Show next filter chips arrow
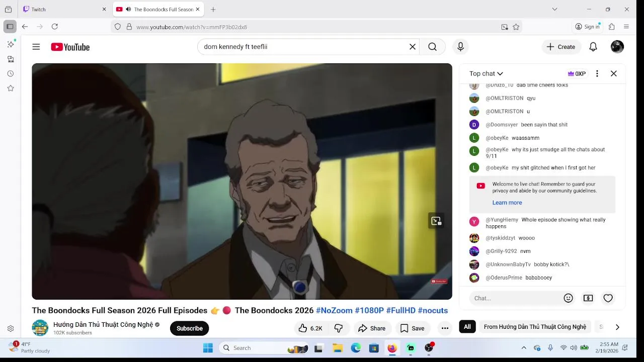 click(617, 327)
